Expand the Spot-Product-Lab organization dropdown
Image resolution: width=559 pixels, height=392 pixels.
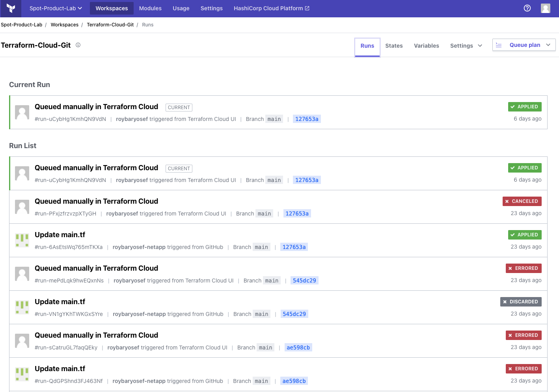point(56,8)
